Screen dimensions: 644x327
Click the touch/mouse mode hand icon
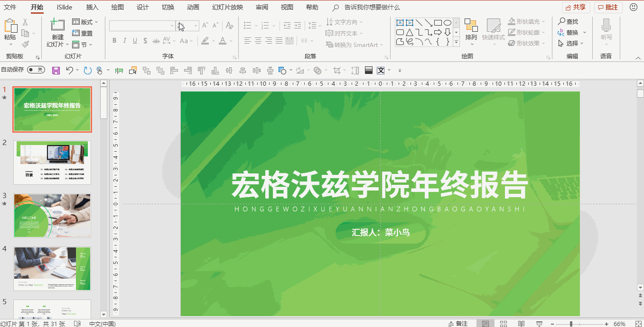pos(100,71)
